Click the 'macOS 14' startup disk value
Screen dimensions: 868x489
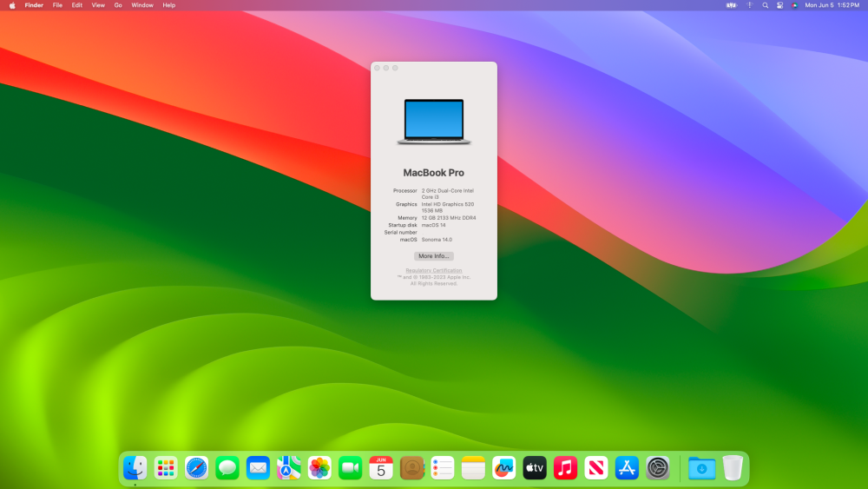click(433, 226)
